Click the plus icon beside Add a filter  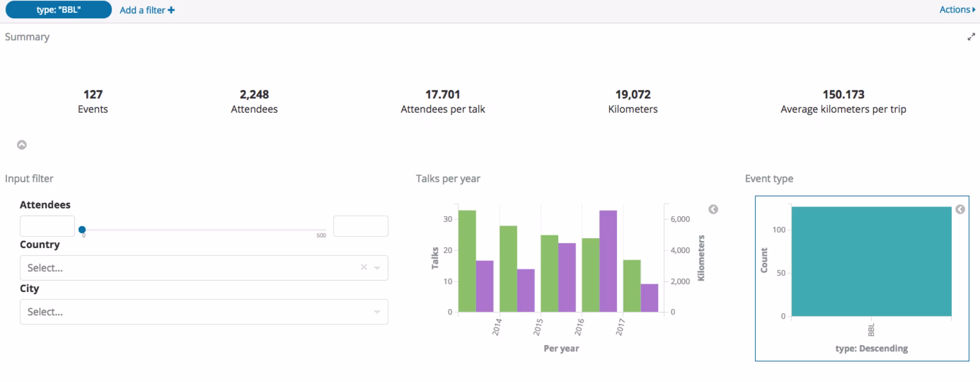click(x=171, y=10)
